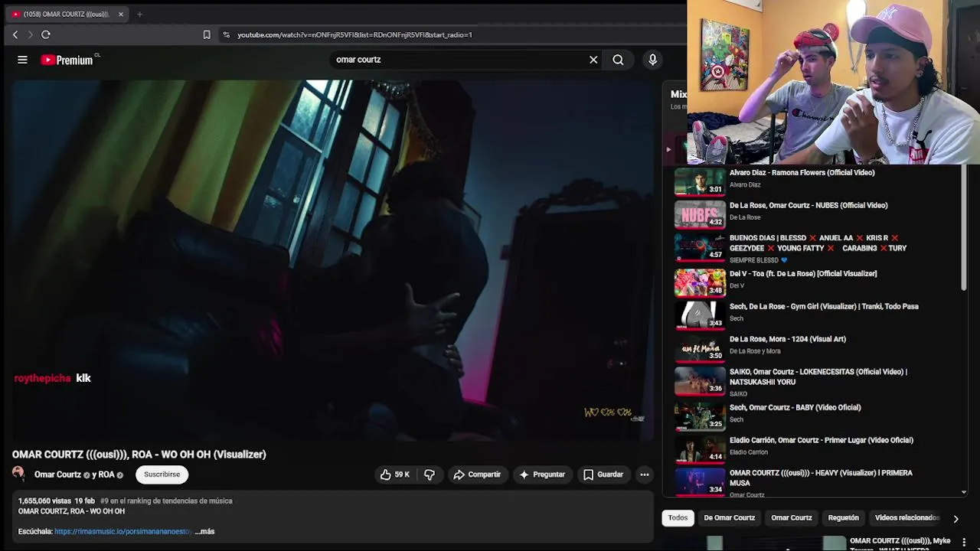
Task: Play OMAR COURTZ HEAVY visualizer thumbnail
Action: click(700, 481)
